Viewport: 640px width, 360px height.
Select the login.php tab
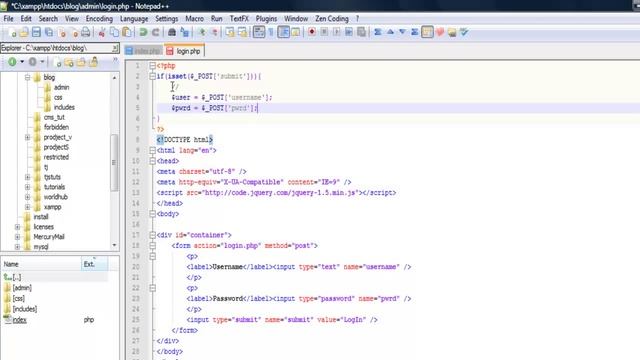[x=184, y=51]
